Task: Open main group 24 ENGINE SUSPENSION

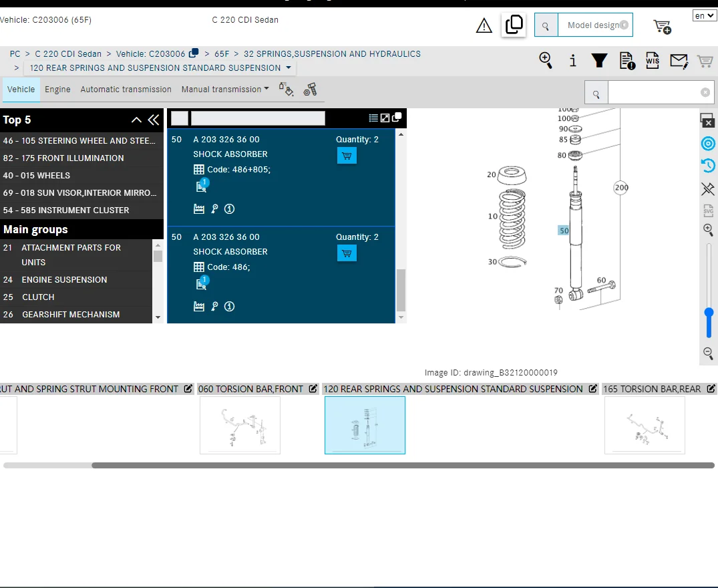Action: pyautogui.click(x=76, y=280)
